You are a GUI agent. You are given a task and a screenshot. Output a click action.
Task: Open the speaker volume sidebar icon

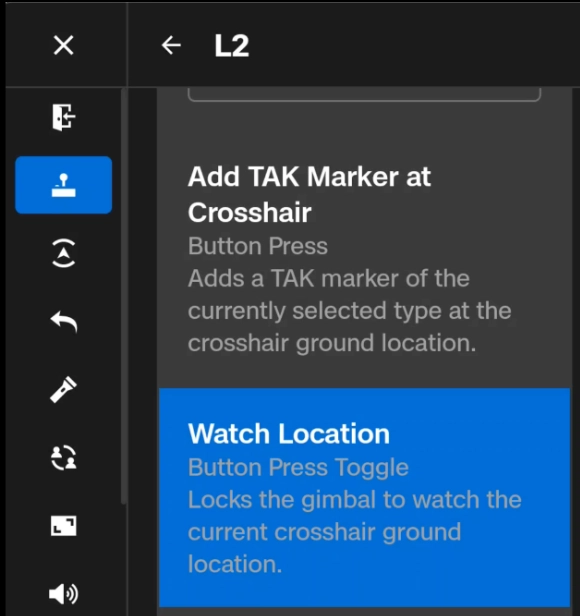[64, 594]
